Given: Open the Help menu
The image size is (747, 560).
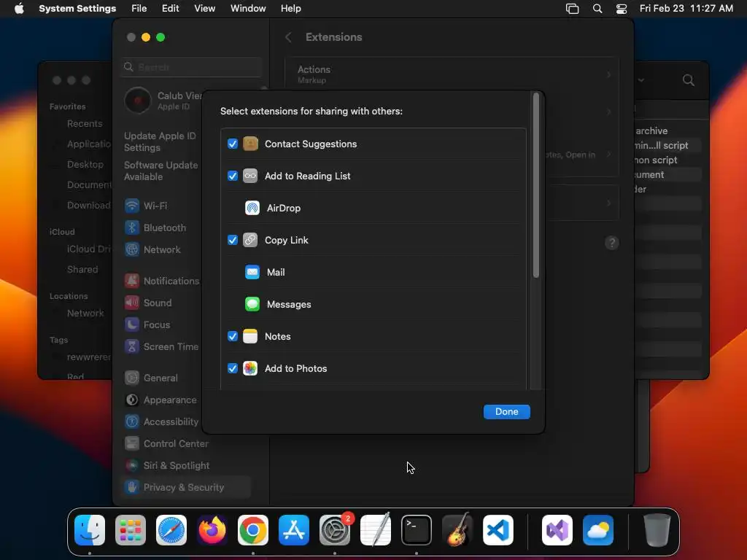Looking at the screenshot, I should pyautogui.click(x=290, y=9).
